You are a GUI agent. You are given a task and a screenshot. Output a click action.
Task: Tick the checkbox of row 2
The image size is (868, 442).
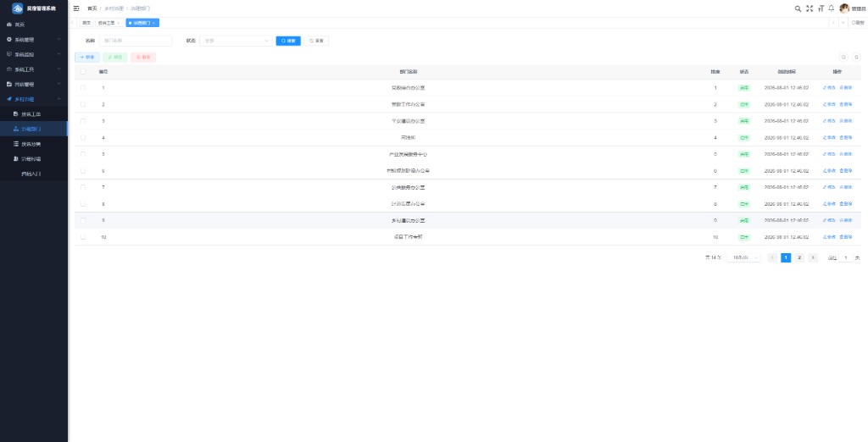pos(83,104)
